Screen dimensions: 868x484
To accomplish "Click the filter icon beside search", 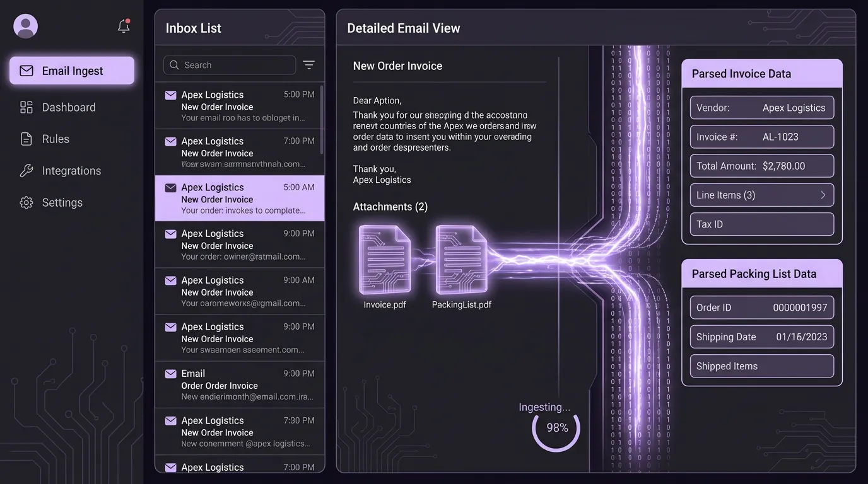I will coord(308,65).
